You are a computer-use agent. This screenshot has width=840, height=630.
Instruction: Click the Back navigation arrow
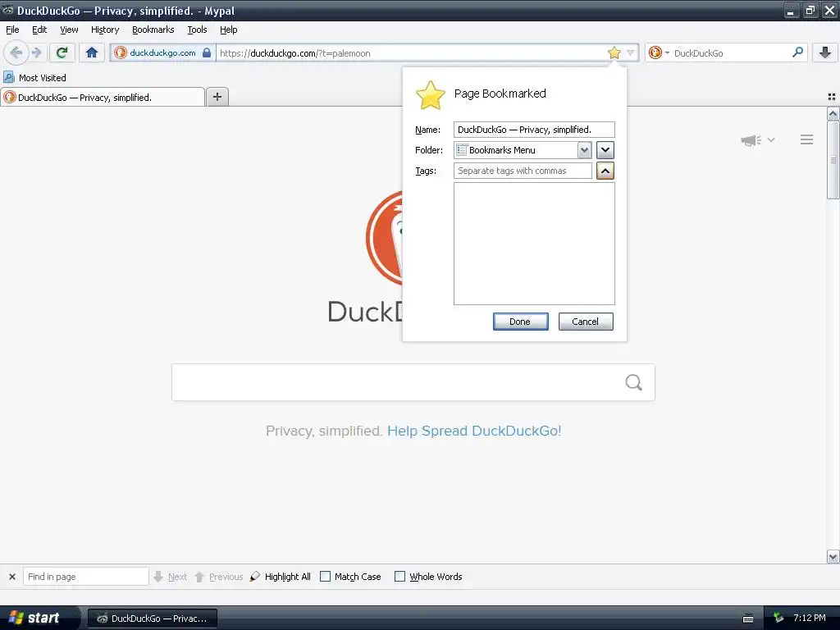coord(16,52)
